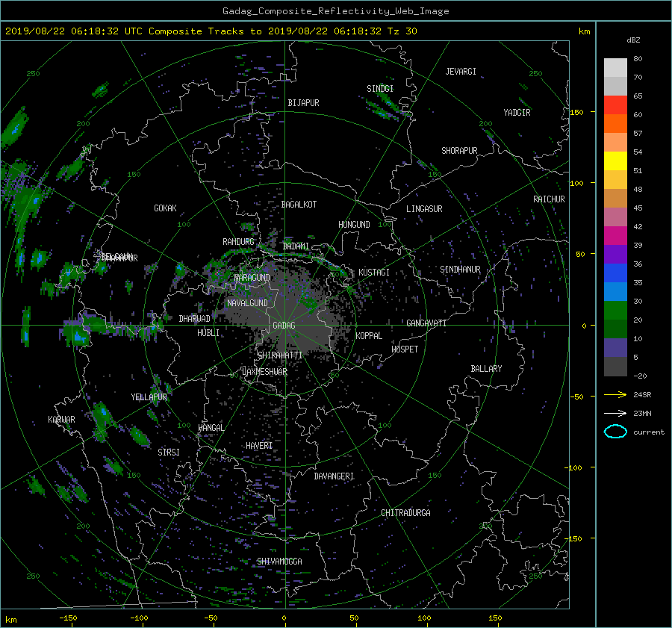Click the UTC Composite Tracks timestamp header

pos(211,31)
